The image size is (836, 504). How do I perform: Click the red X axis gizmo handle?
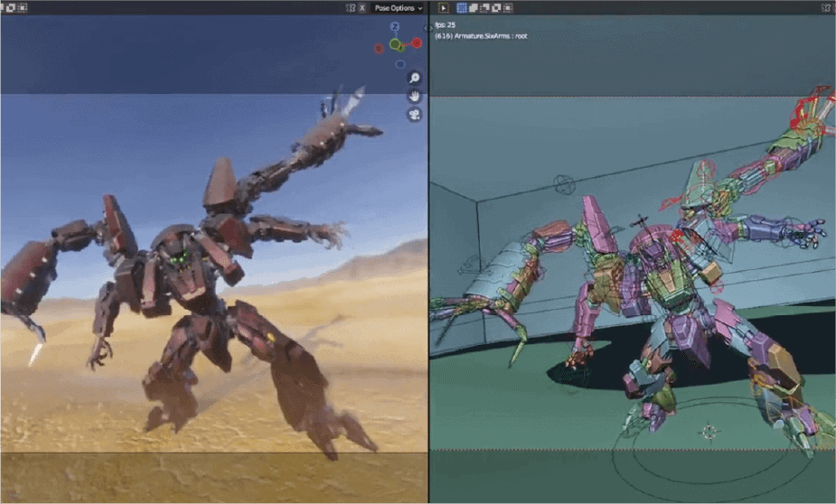(x=417, y=42)
